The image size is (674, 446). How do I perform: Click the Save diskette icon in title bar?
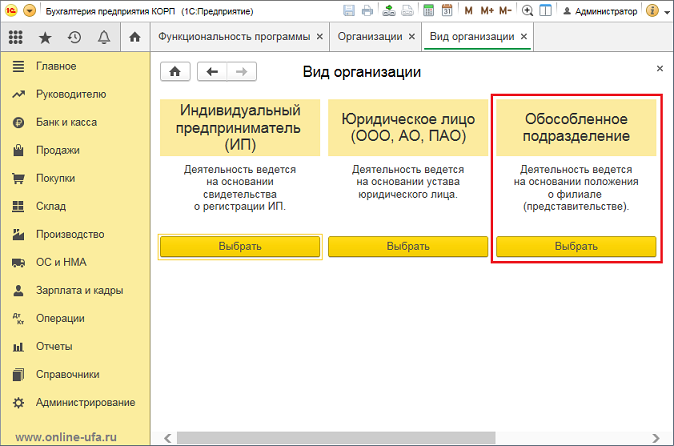[x=349, y=11]
